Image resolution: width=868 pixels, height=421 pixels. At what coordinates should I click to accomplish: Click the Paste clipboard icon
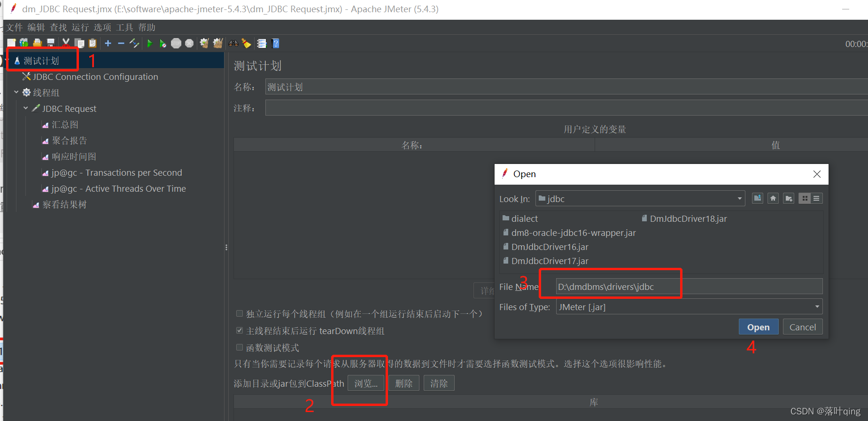93,43
